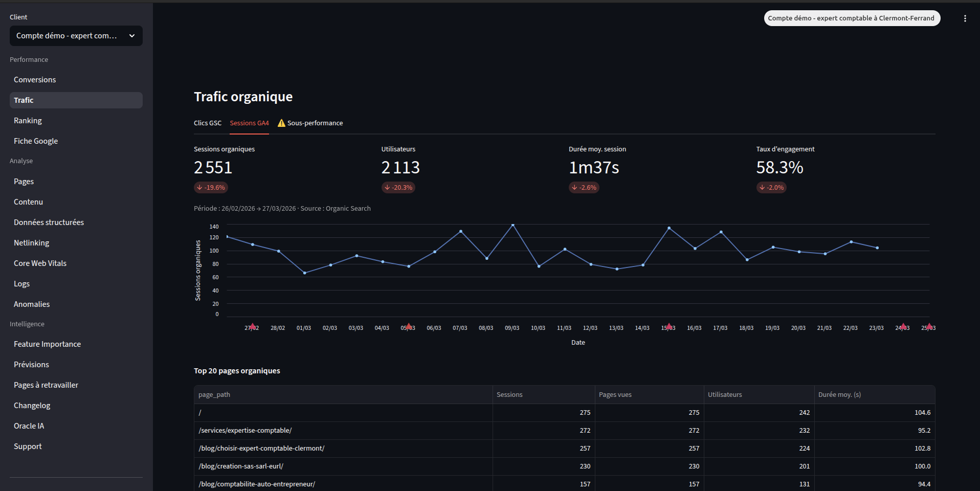Switch to the Clics GSC tab
The image size is (980, 491).
[x=207, y=123]
